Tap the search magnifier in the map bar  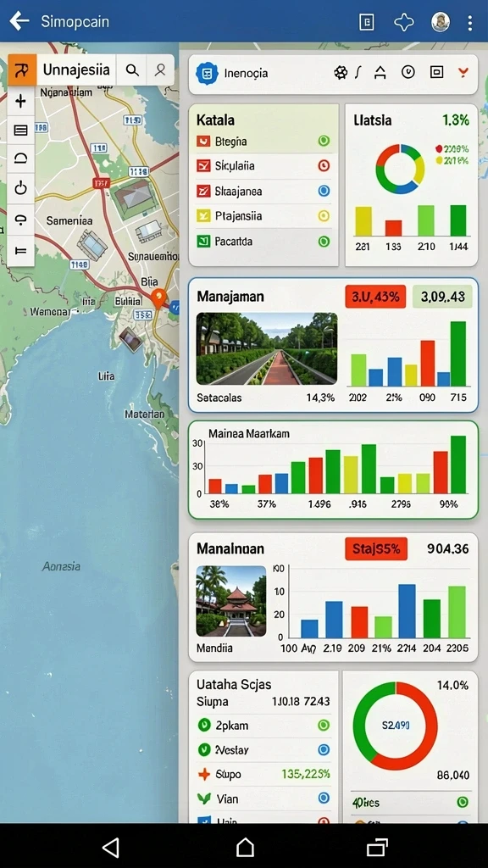132,70
